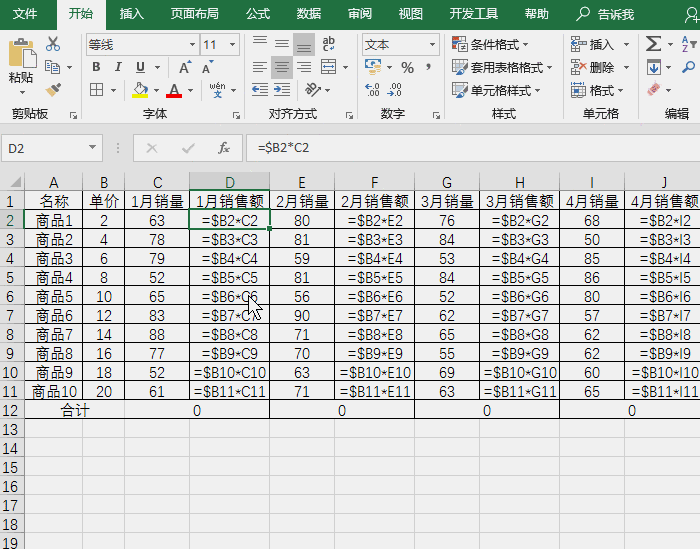Click the Accounting number format icon
Image resolution: width=700 pixels, height=549 pixels.
tap(373, 67)
